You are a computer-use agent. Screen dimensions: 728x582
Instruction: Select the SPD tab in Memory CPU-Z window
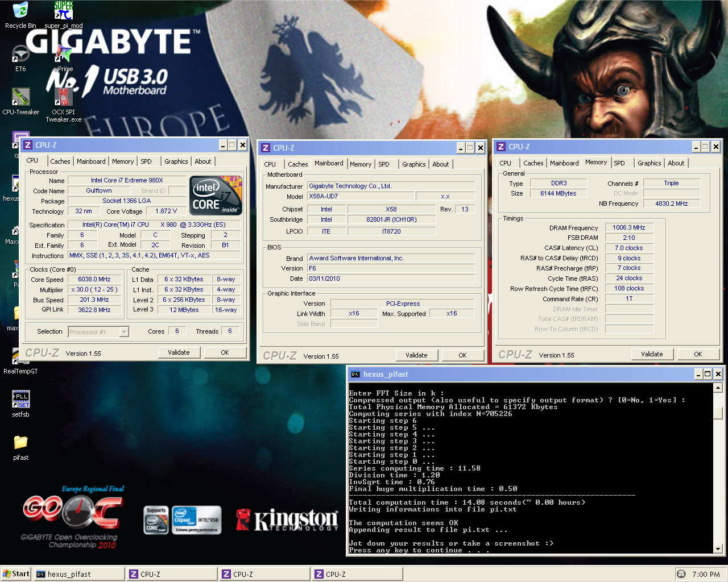[619, 163]
